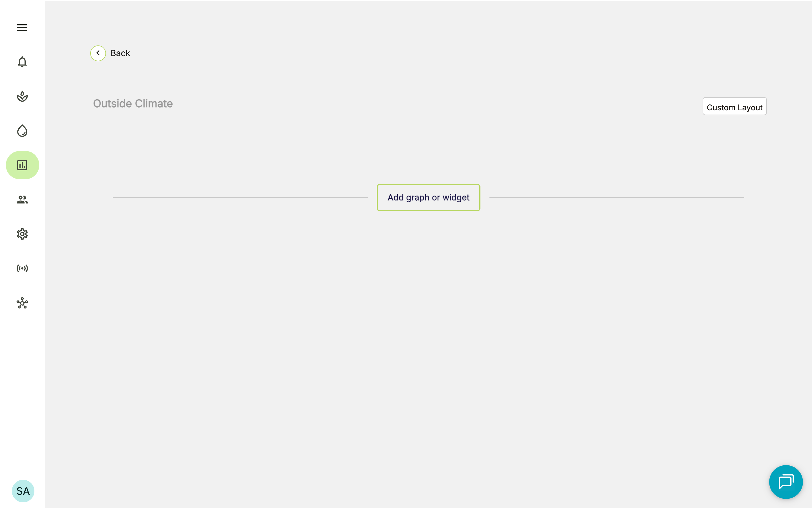The width and height of the screenshot is (812, 508).
Task: Open the plant crops icon
Action: (22, 97)
